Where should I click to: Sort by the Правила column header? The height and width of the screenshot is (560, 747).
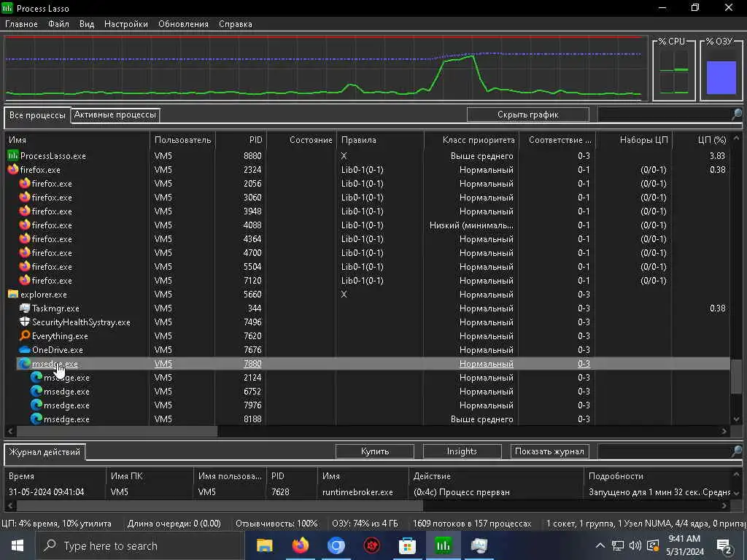(x=380, y=140)
